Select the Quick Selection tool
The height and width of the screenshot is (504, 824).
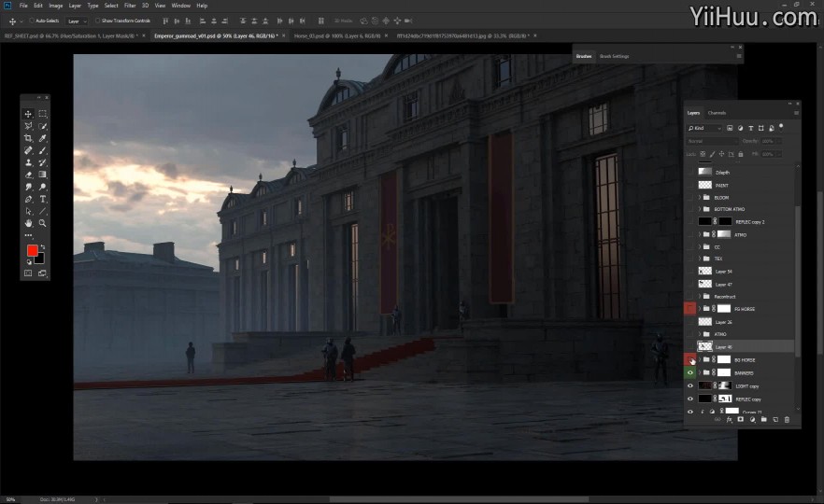point(43,126)
